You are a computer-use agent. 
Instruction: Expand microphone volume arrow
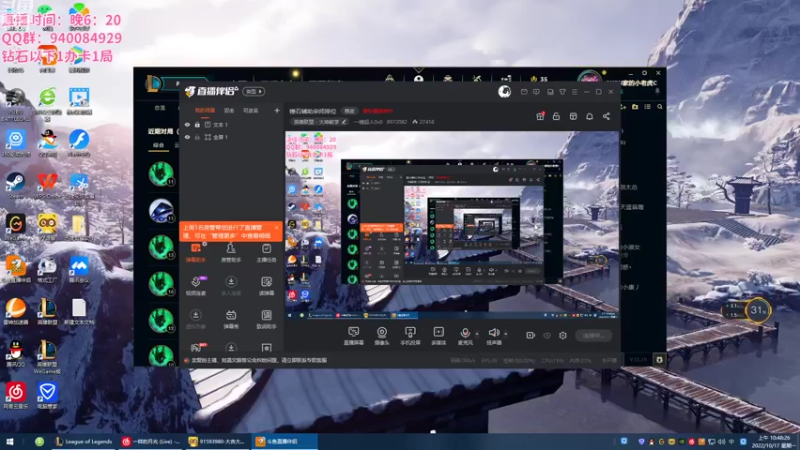[x=477, y=334]
